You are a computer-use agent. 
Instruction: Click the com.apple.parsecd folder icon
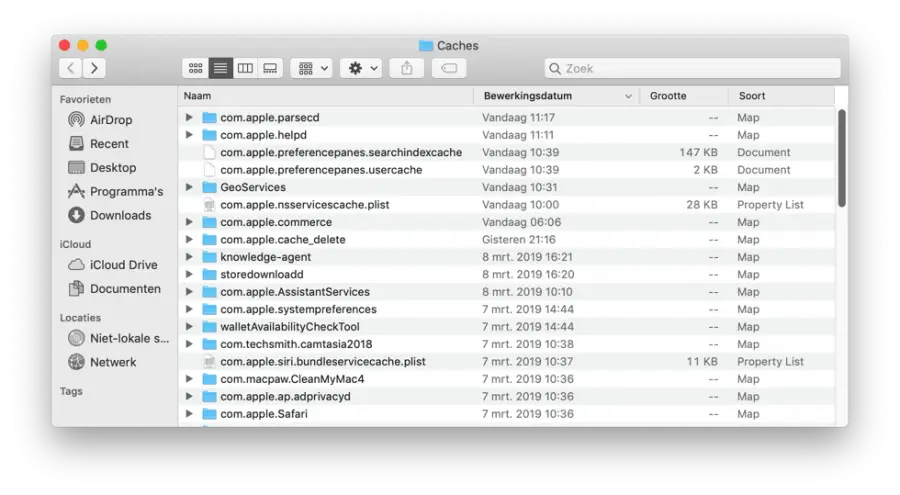pos(210,118)
